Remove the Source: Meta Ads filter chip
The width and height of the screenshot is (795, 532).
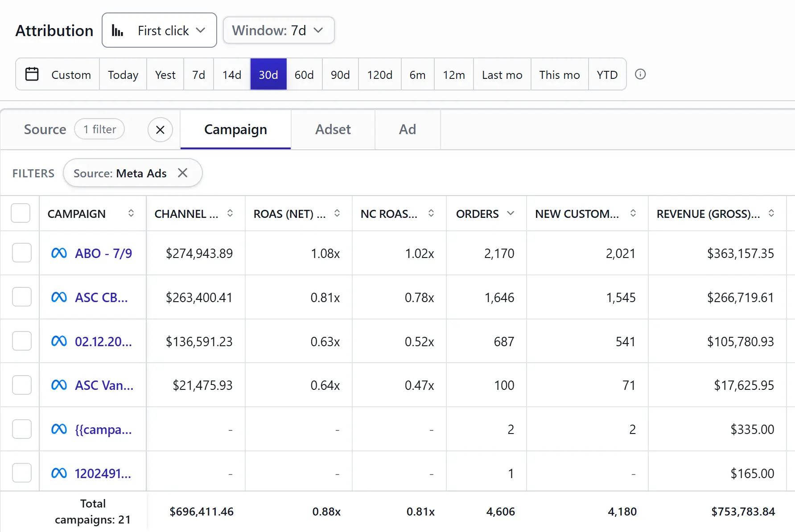pos(182,173)
